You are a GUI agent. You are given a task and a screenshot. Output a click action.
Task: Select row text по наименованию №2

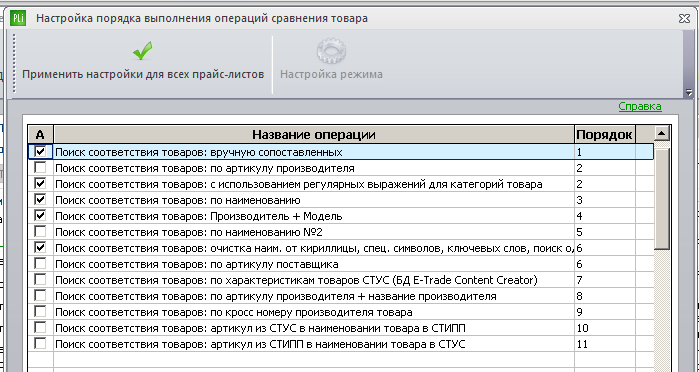tap(189, 232)
